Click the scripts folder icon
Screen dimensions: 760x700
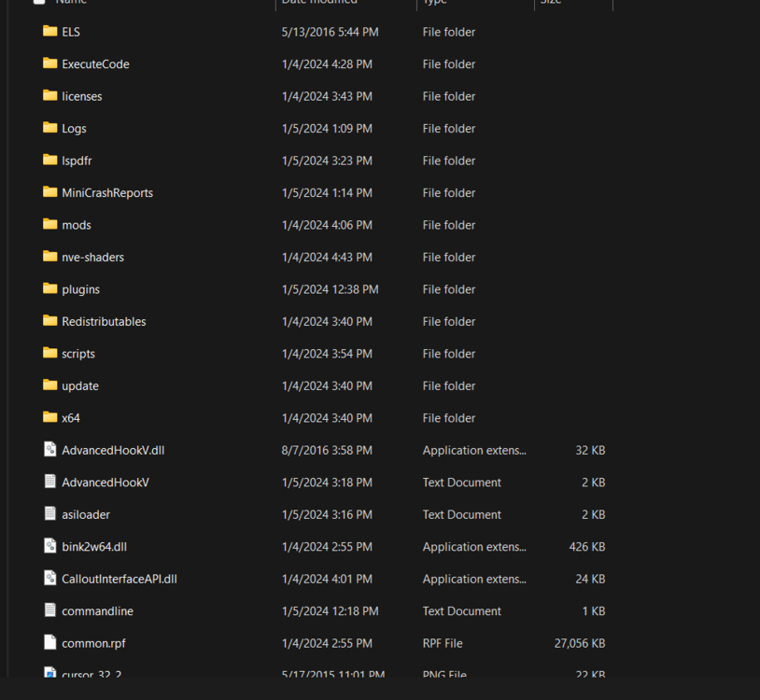pyautogui.click(x=49, y=354)
